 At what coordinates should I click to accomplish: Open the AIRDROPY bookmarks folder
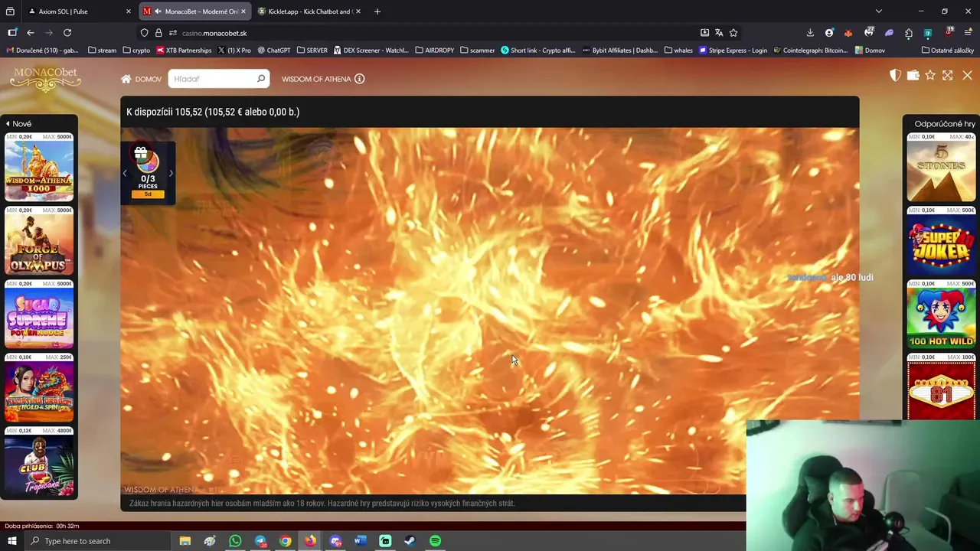click(x=435, y=51)
